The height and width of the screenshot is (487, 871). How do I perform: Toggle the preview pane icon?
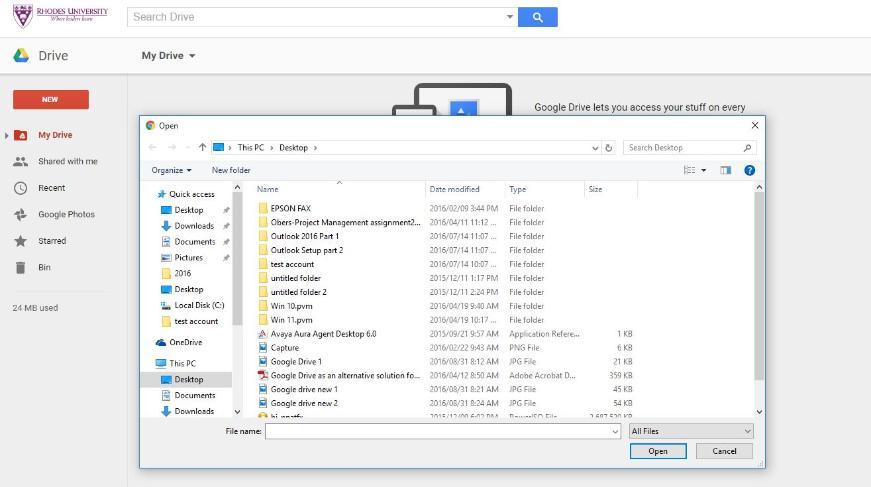(x=725, y=170)
